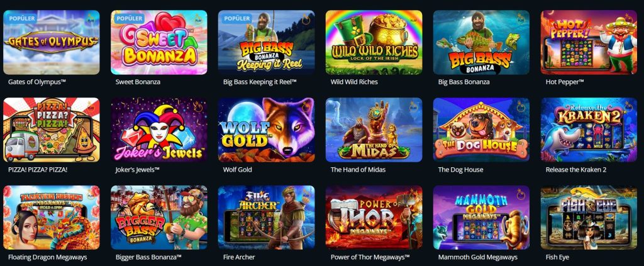Click the Fish Eye title link
The height and width of the screenshot is (266, 644).
tap(557, 257)
